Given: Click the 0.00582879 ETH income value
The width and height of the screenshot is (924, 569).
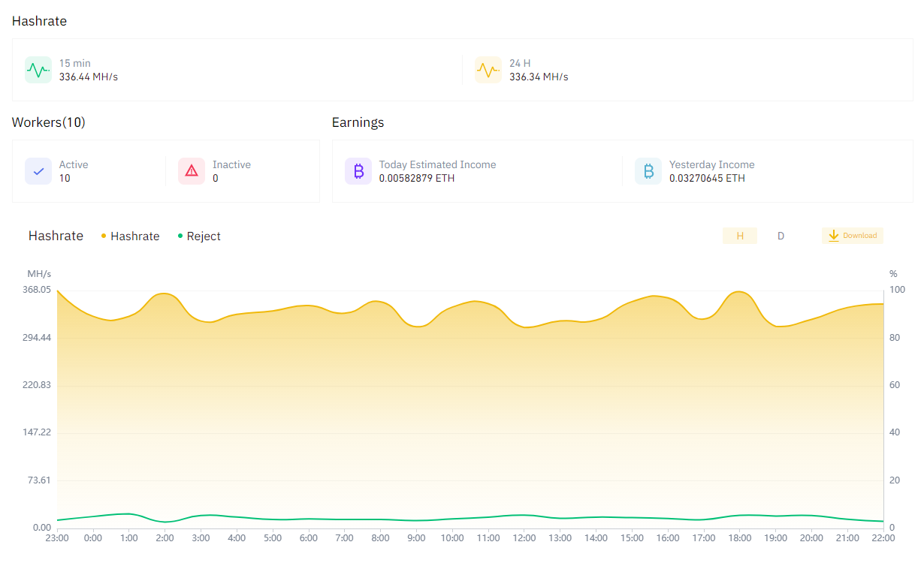Looking at the screenshot, I should (417, 178).
